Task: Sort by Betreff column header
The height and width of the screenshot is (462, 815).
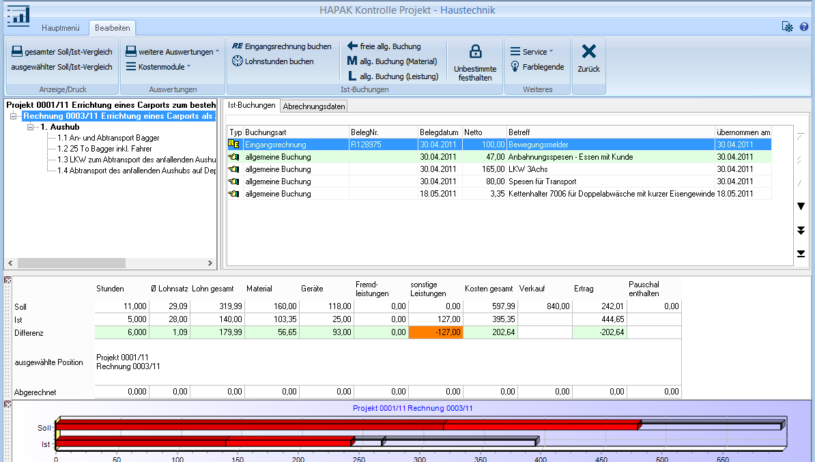Action: coord(611,132)
